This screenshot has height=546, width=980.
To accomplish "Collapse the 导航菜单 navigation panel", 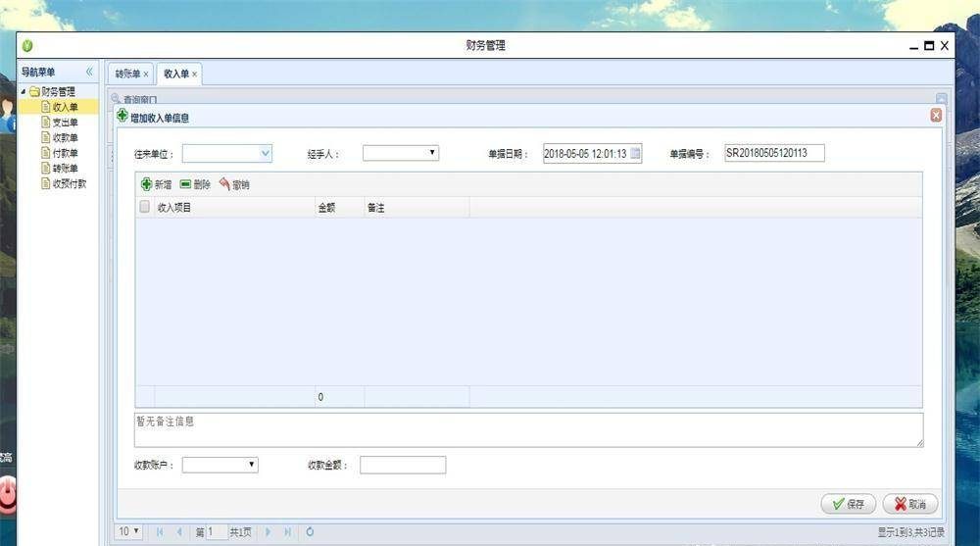I will click(x=89, y=72).
